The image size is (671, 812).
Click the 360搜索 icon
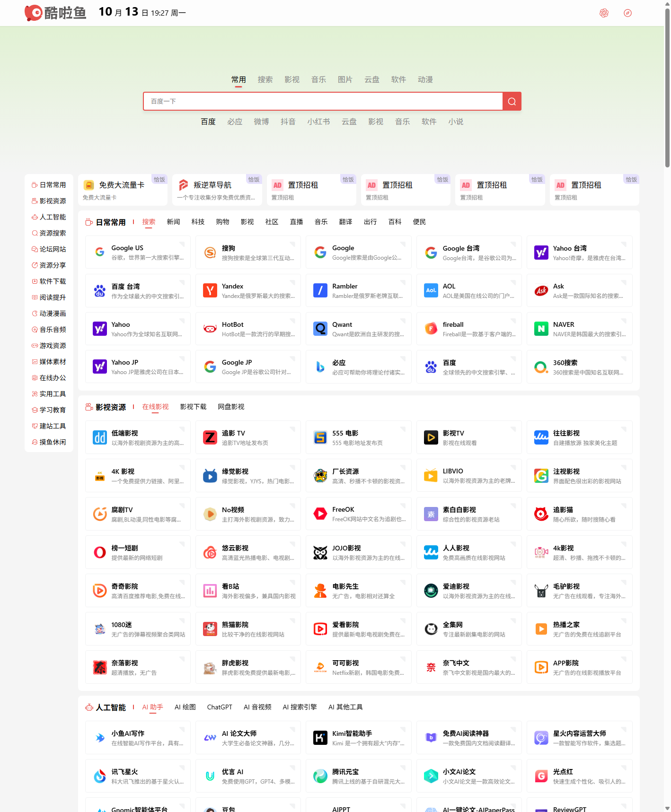pos(541,367)
